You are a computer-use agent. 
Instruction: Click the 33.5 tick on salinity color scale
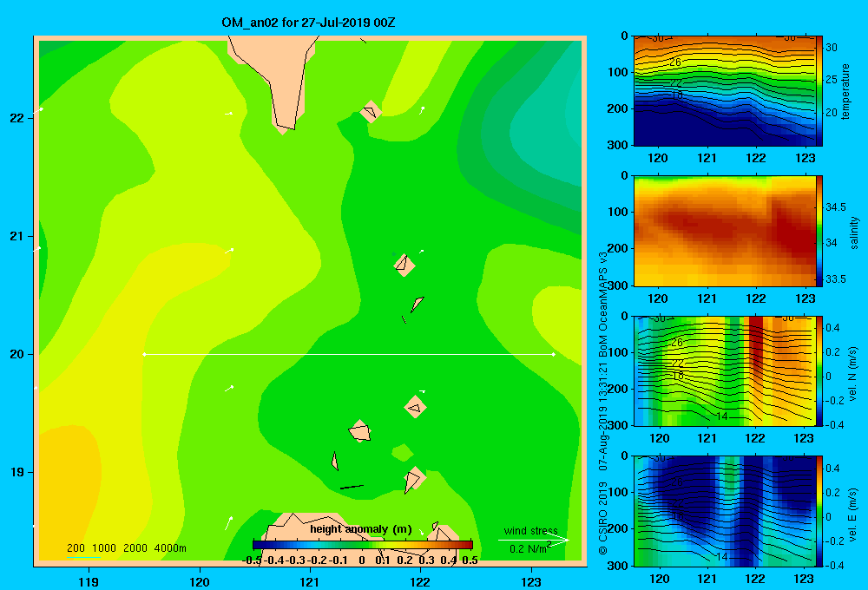tap(836, 279)
